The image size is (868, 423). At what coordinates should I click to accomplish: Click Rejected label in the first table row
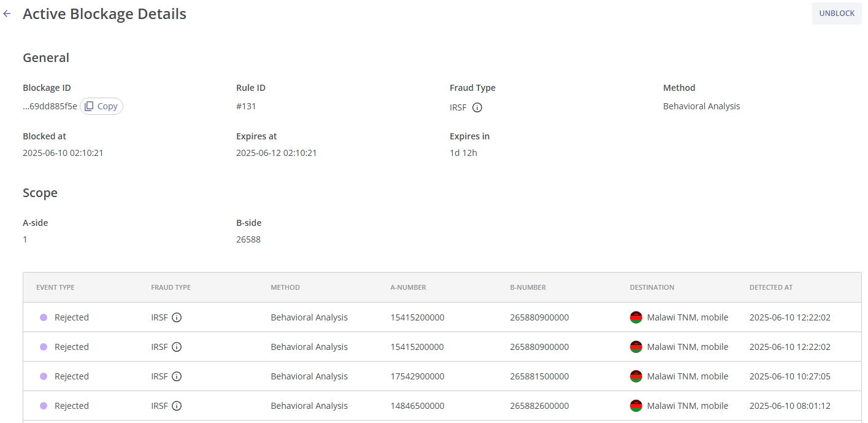tap(71, 317)
